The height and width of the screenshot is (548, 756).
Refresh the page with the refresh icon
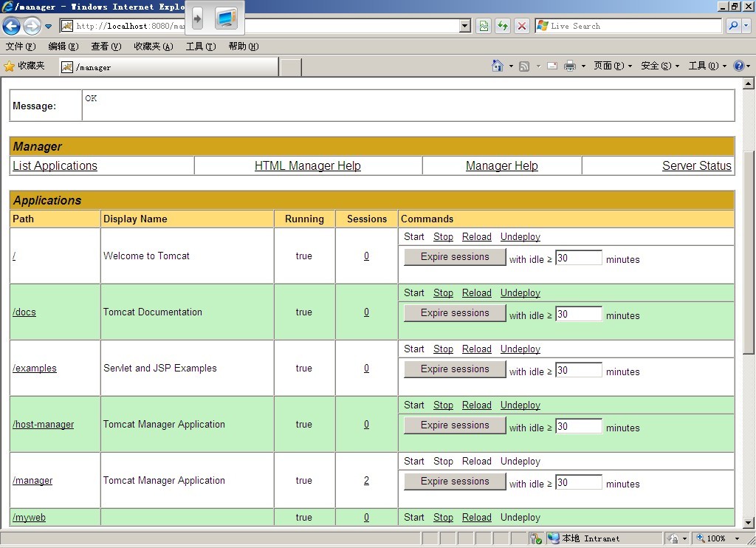coord(503,26)
